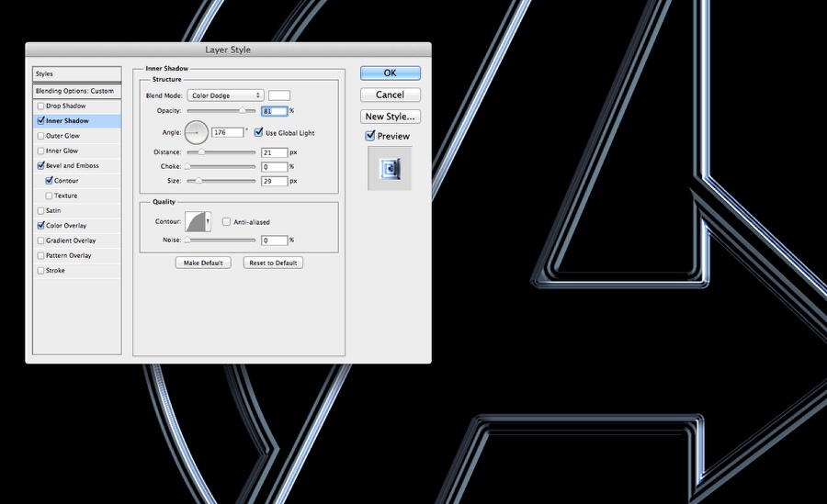The image size is (827, 504).
Task: Click the Size slider track
Action: [221, 182]
